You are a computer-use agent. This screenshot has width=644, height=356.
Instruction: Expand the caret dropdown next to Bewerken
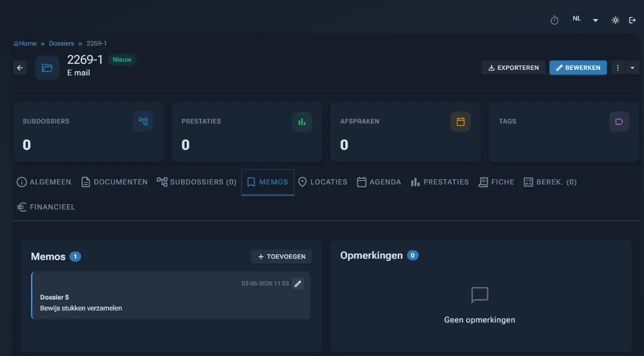[x=633, y=68]
